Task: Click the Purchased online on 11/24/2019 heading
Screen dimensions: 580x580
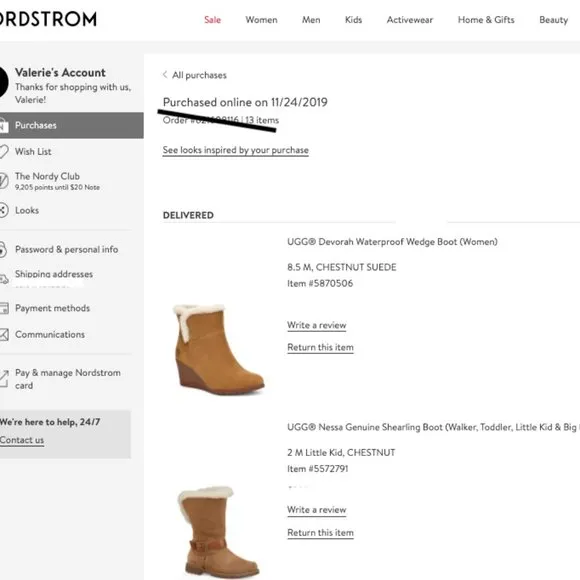Action: (245, 102)
